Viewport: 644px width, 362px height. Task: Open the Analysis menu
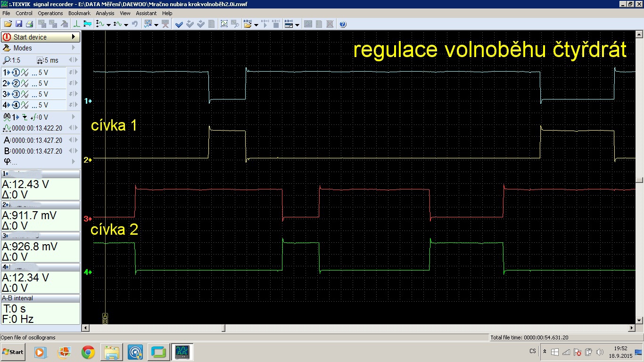[x=105, y=13]
